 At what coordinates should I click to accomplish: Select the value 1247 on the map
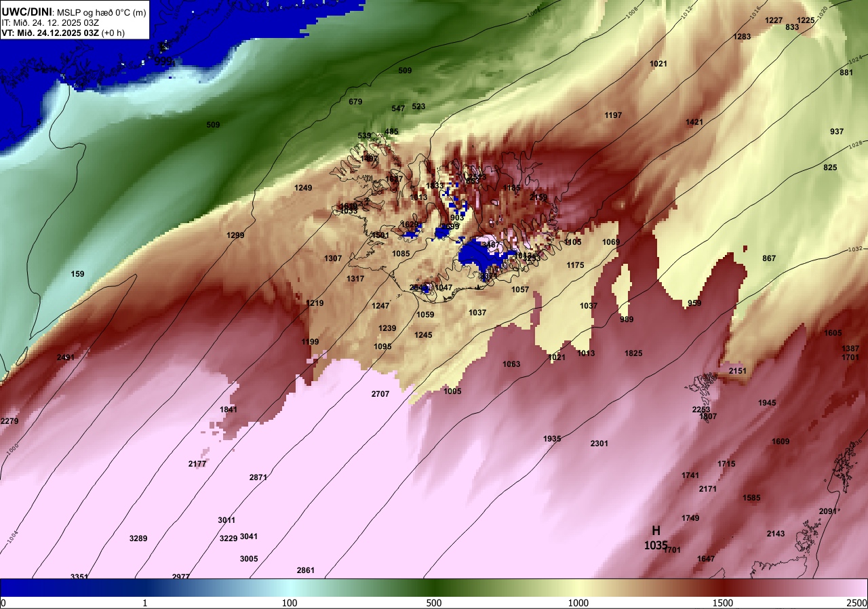point(380,306)
